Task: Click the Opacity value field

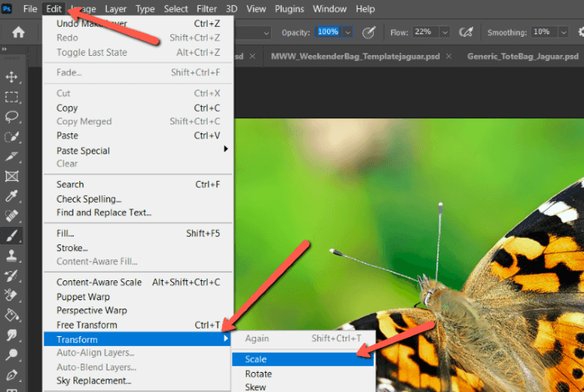Action: point(327,32)
